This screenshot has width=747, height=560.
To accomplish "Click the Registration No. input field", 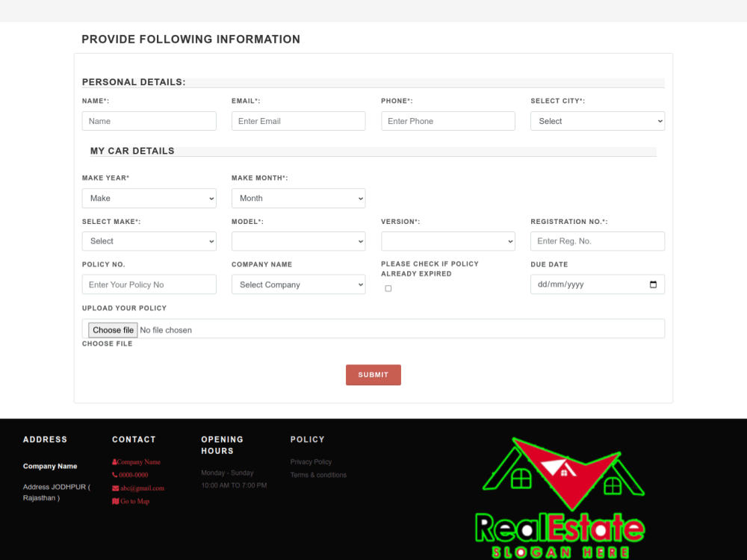I will click(x=598, y=241).
